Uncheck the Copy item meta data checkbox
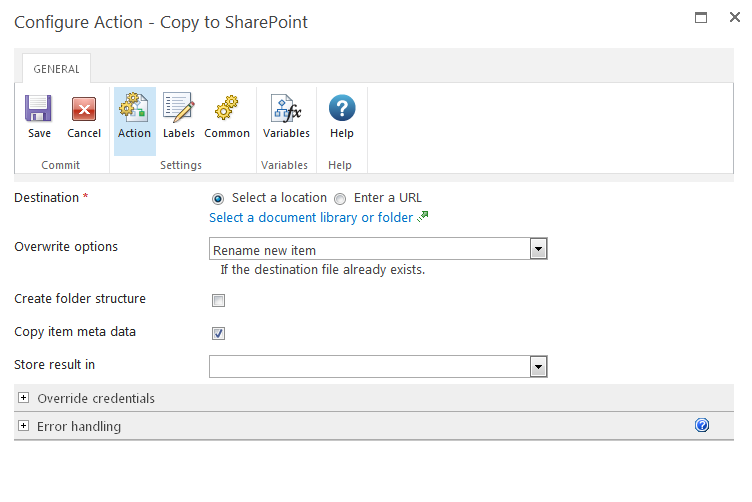This screenshot has height=502, width=752. point(219,333)
